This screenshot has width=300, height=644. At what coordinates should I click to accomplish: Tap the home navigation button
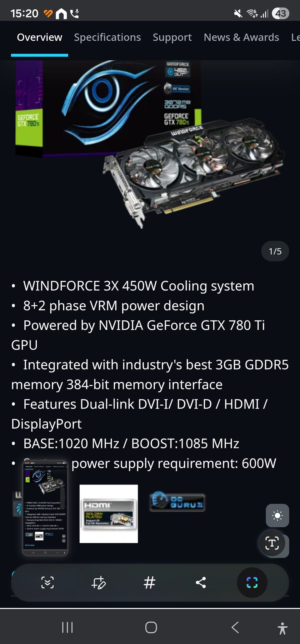click(x=151, y=627)
